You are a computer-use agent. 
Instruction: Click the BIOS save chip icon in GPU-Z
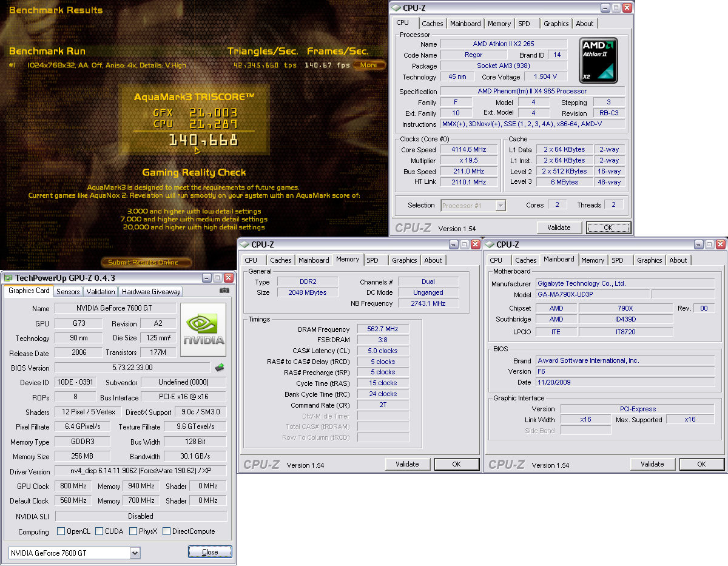click(x=220, y=367)
